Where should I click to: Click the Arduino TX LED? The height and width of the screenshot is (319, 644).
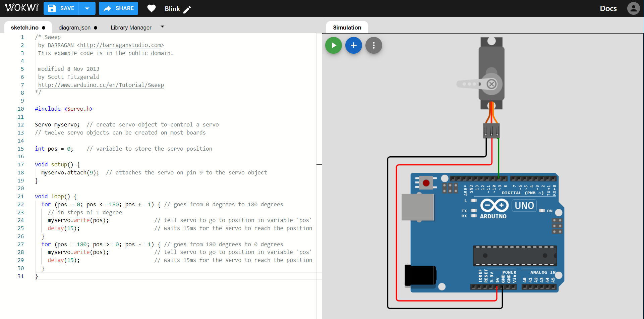[473, 211]
